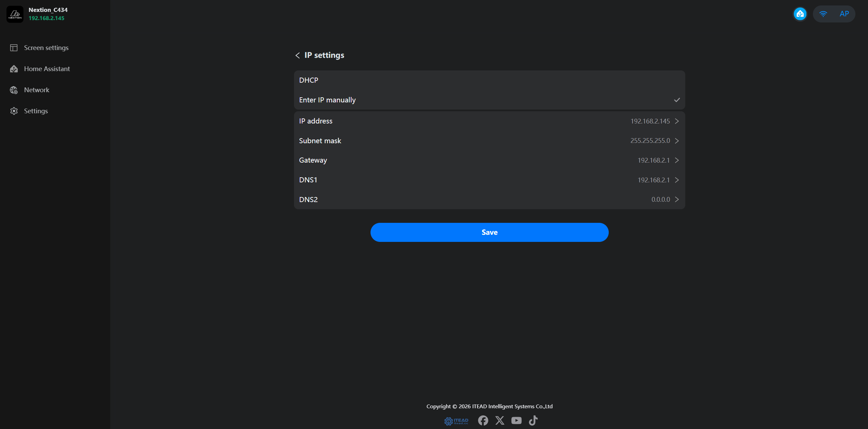Viewport: 868px width, 429px height.
Task: Click the Nextion logo icon
Action: (15, 14)
